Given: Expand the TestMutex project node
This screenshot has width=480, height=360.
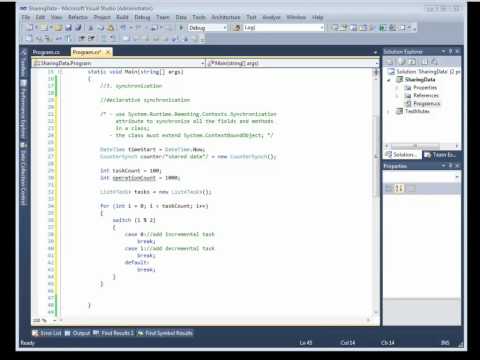Looking at the screenshot, I should tap(389, 111).
